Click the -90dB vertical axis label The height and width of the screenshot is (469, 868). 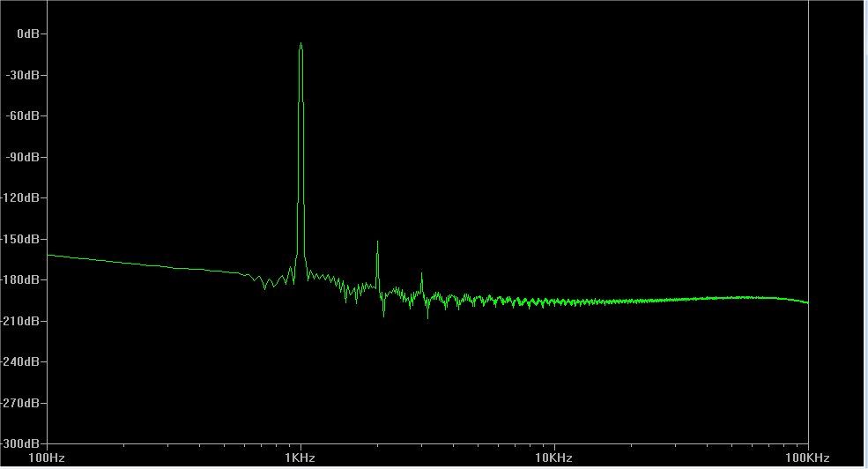pyautogui.click(x=23, y=157)
